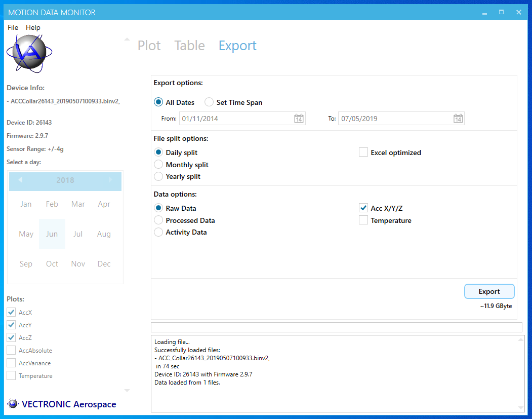Choose Daily split option
This screenshot has height=419, width=532.
click(158, 153)
